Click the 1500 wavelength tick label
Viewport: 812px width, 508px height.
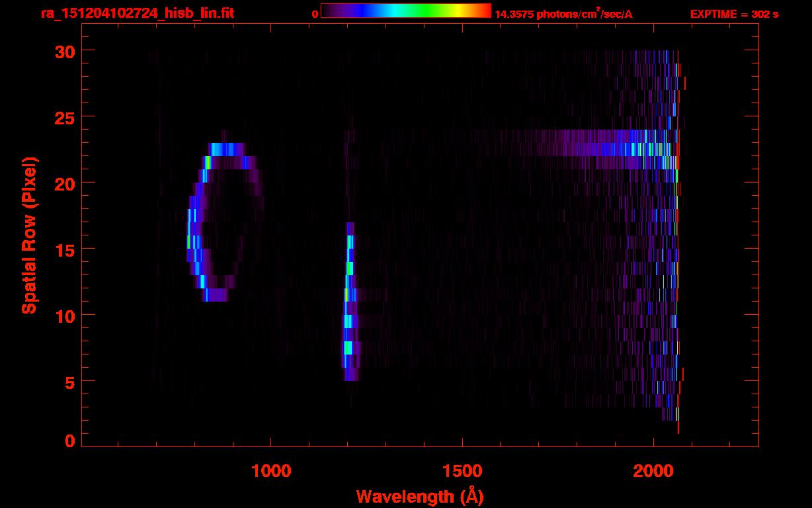462,470
